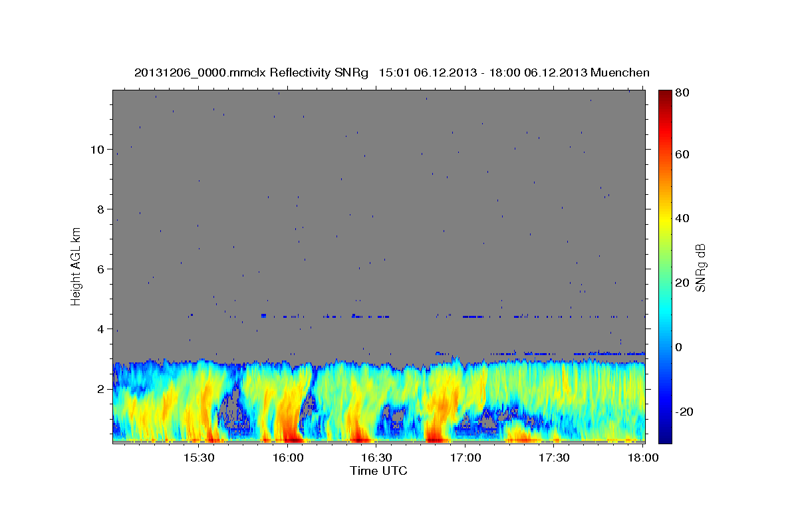Click the dark blue bottom of the colorbar
Image resolution: width=798 pixels, height=532 pixels.
665,438
